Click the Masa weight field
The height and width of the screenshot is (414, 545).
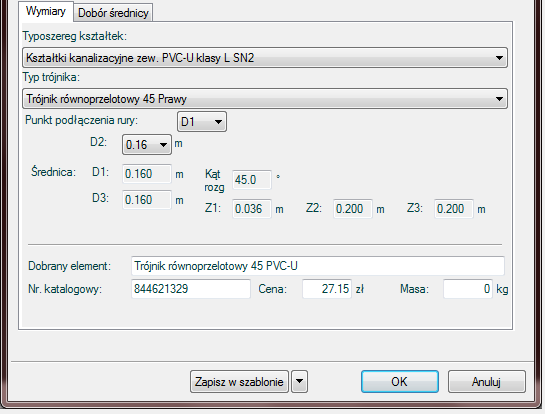click(x=468, y=289)
